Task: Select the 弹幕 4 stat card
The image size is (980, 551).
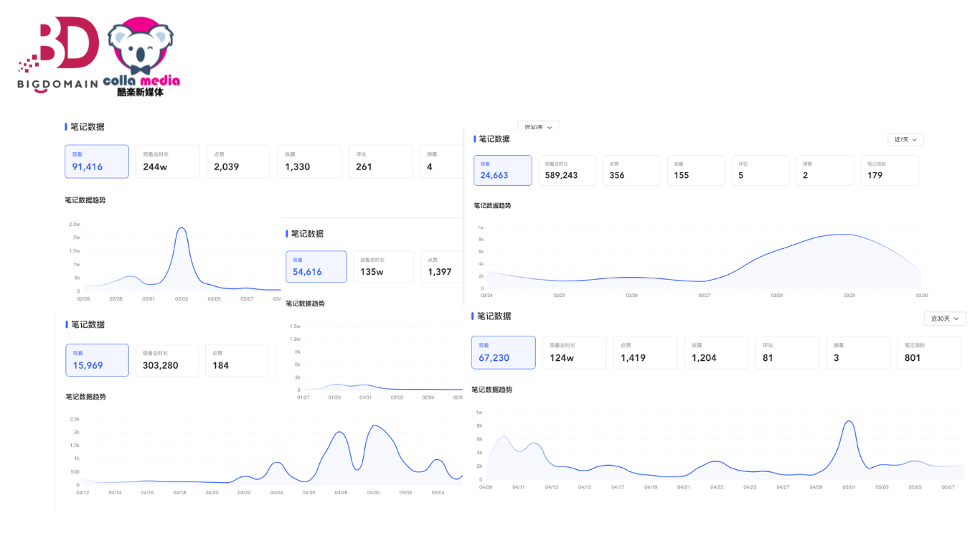Action: [x=442, y=161]
